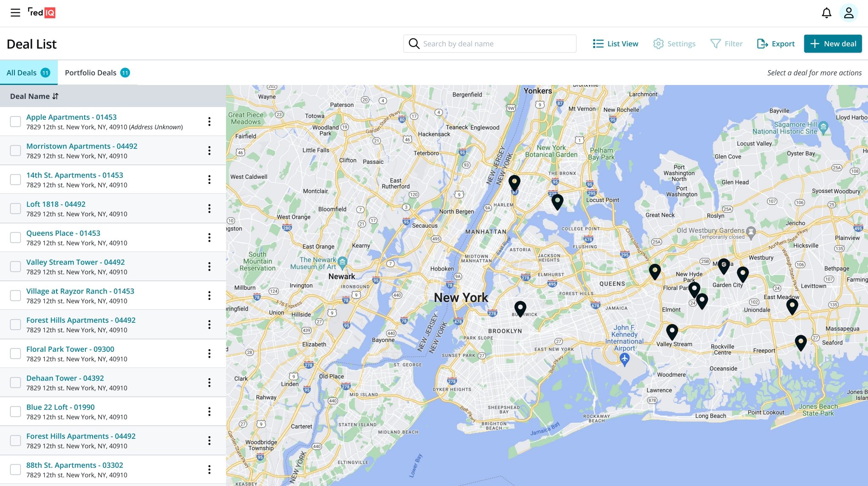Check the Dehaan Tower checkbox

click(16, 382)
